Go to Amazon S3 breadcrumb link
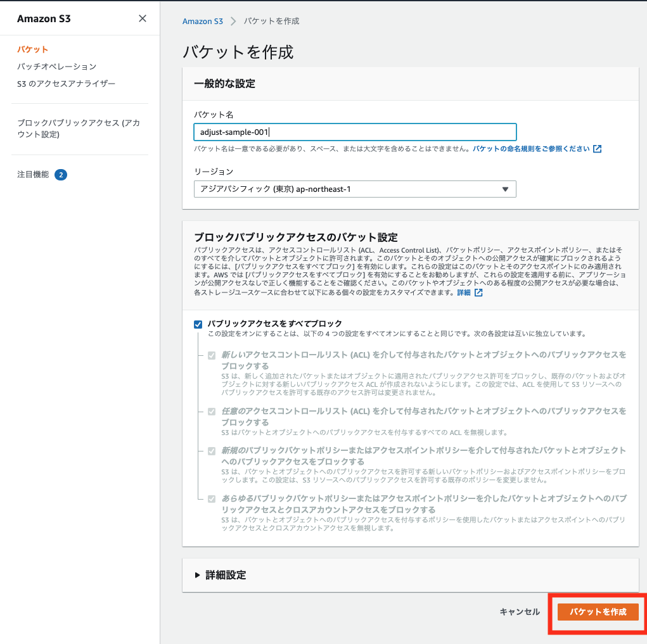Image resolution: width=647 pixels, height=644 pixels. pos(203,21)
